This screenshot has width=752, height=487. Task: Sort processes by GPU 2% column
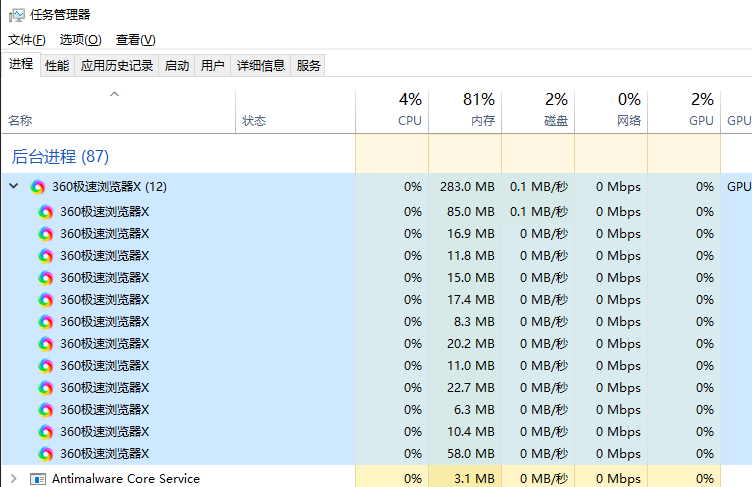pos(684,111)
